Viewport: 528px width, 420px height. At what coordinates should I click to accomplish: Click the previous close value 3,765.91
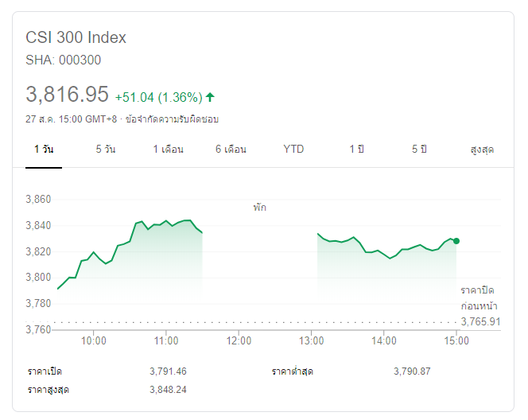point(480,321)
